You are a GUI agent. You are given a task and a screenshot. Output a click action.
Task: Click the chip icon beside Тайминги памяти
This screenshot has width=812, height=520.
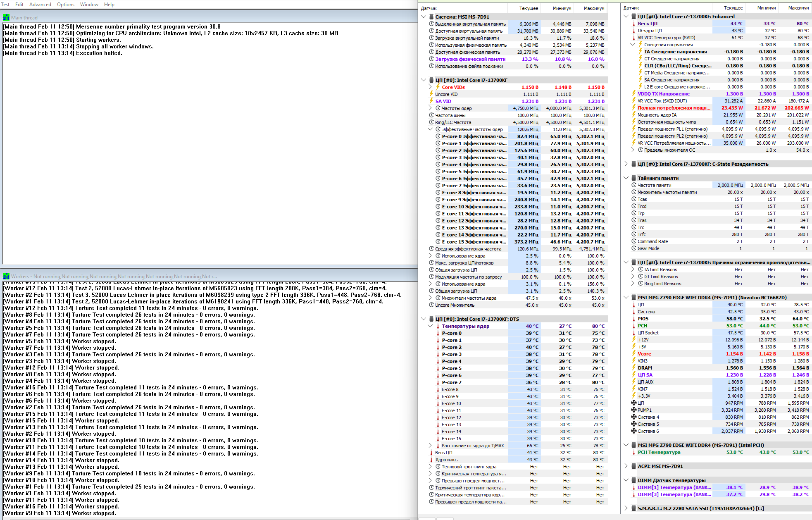(x=634, y=178)
